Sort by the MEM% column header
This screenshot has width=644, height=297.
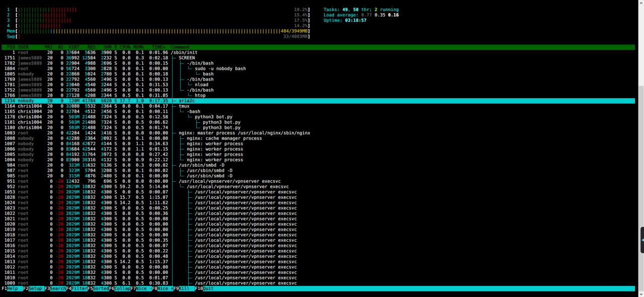(138, 47)
